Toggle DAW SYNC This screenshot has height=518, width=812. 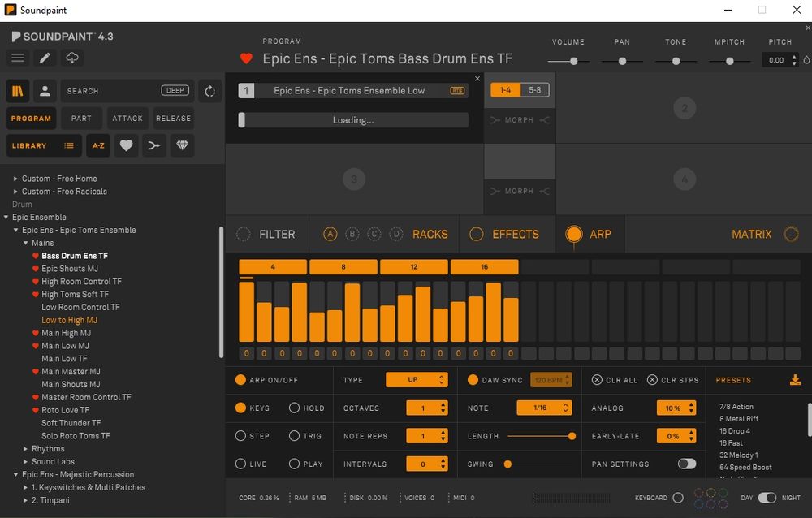coord(473,380)
